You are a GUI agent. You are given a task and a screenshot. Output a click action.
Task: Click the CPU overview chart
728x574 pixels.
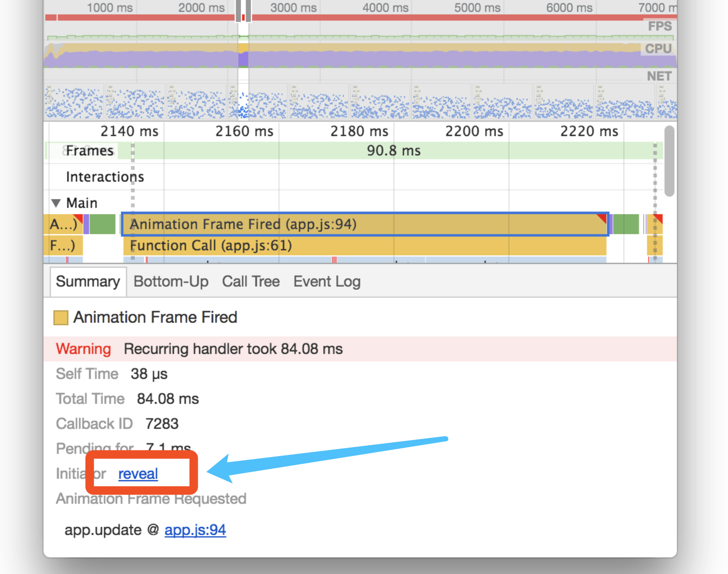(x=360, y=55)
